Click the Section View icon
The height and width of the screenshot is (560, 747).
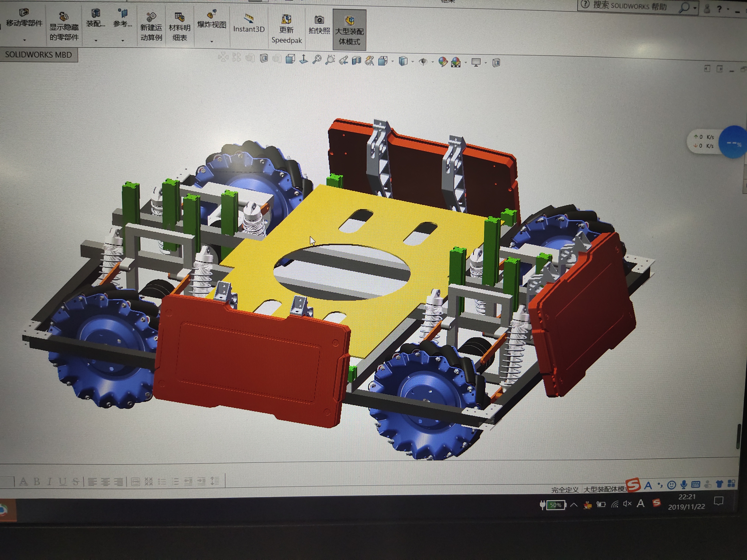point(357,60)
